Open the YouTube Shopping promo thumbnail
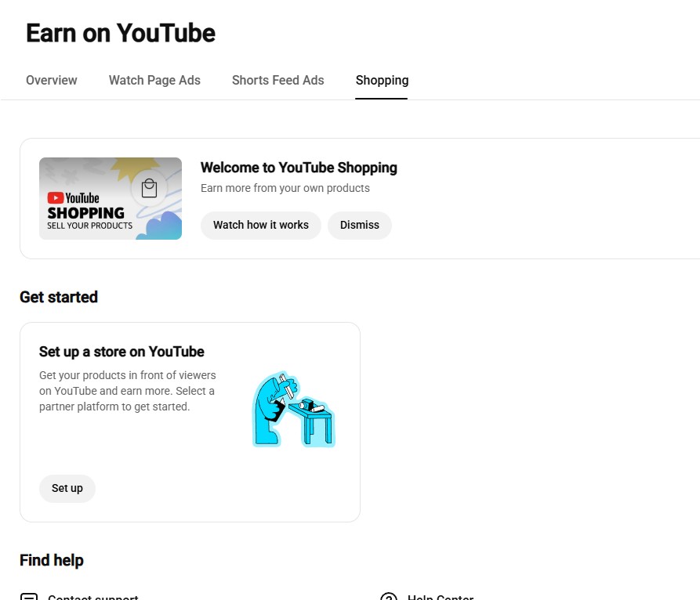 [x=111, y=198]
